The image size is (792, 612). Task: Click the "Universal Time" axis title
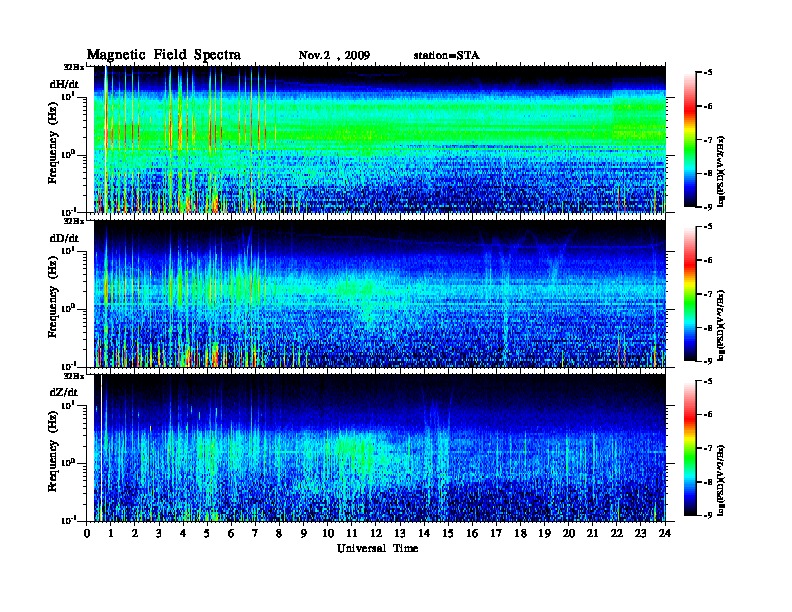377,548
